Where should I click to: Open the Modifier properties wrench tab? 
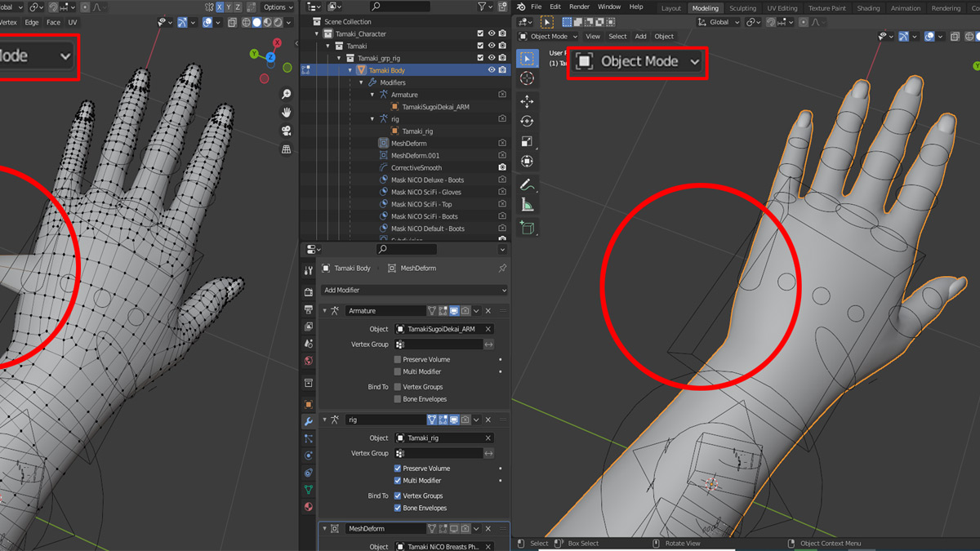click(308, 421)
